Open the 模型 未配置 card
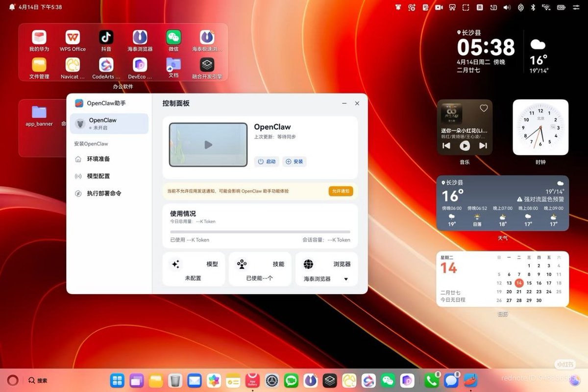Viewport: 588px width, 392px height. [194, 269]
